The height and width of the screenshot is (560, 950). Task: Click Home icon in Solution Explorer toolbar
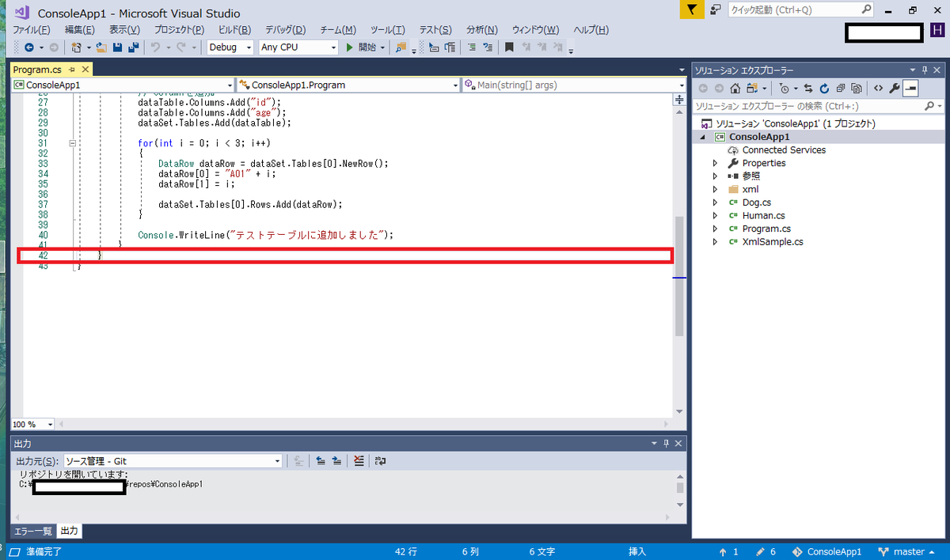pyautogui.click(x=735, y=89)
